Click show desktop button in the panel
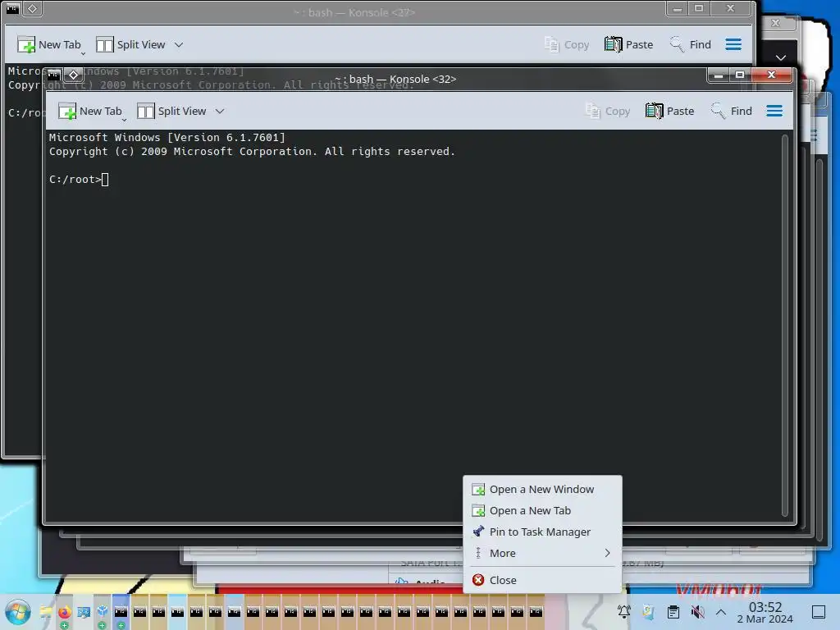 coord(819,611)
